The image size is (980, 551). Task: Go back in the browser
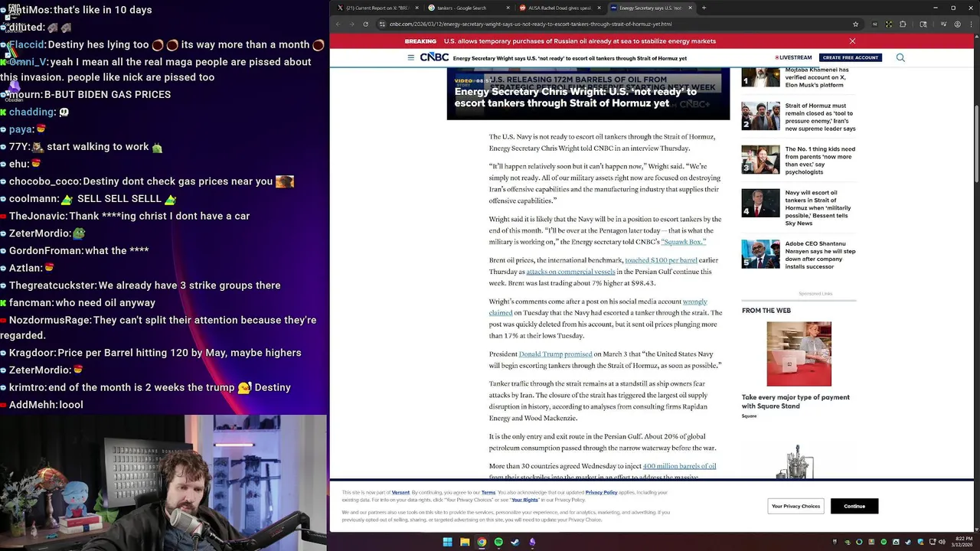click(x=338, y=24)
